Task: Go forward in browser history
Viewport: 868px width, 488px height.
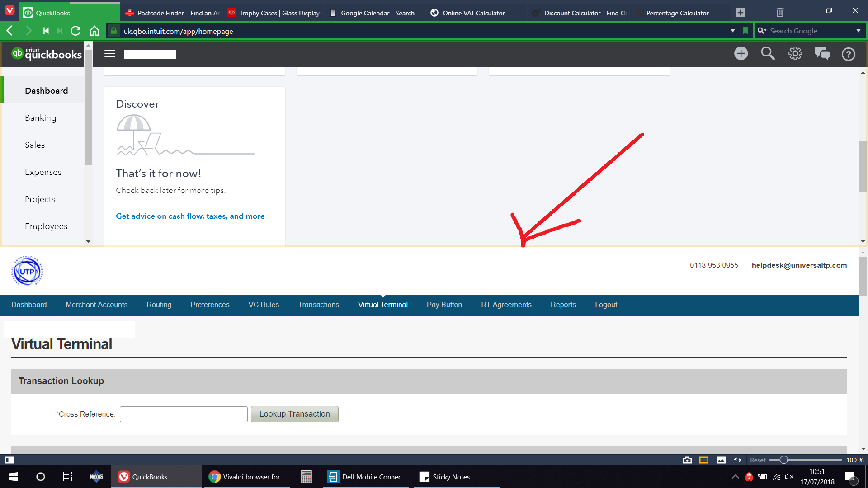Action: [28, 31]
